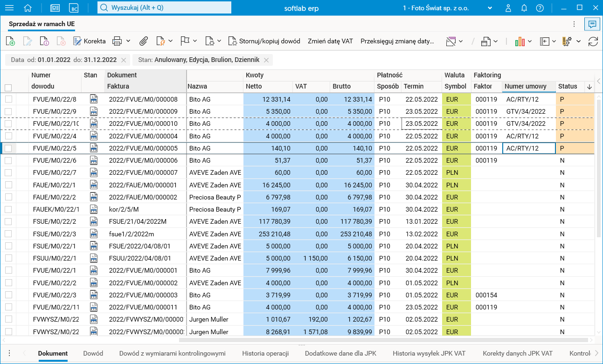Click the refresh list icon
Viewport: 603px width, 364px height.
[x=593, y=41]
